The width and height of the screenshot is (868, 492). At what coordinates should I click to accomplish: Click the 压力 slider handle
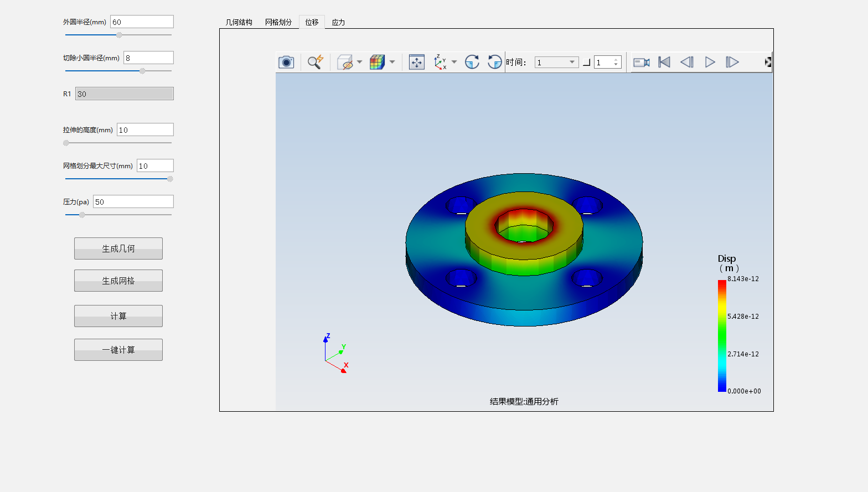coord(82,215)
